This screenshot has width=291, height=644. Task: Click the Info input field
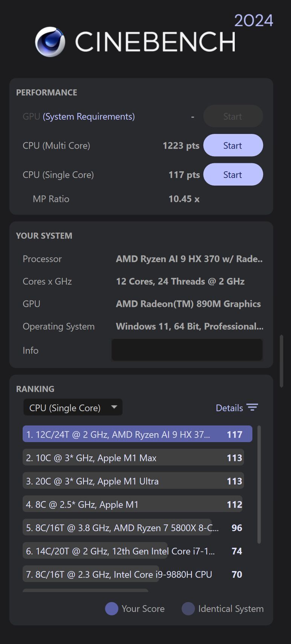coord(187,350)
